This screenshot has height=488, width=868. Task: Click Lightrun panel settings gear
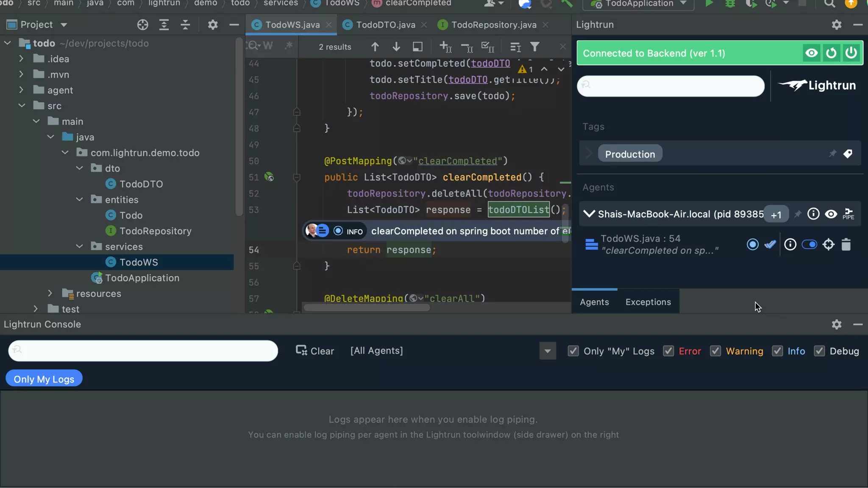click(837, 25)
